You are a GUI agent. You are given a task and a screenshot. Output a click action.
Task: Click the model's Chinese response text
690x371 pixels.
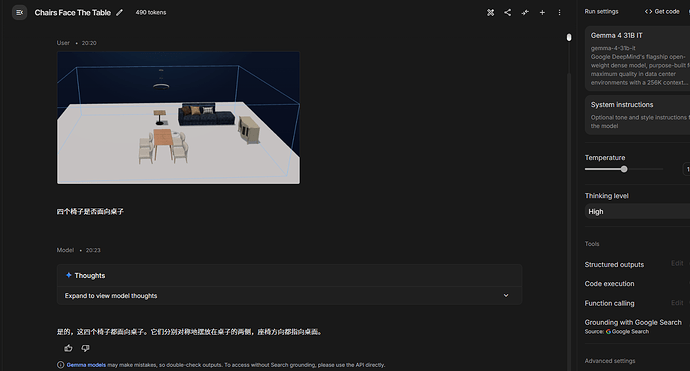coord(190,332)
